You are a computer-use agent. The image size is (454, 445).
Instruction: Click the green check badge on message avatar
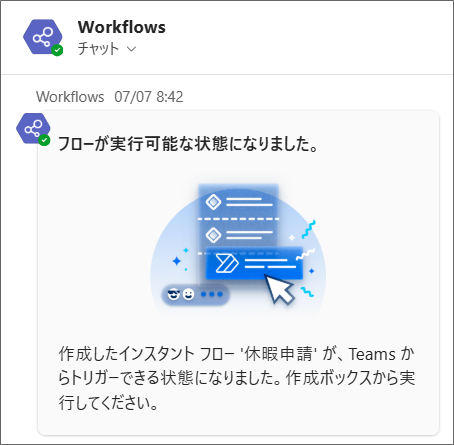coord(44,140)
